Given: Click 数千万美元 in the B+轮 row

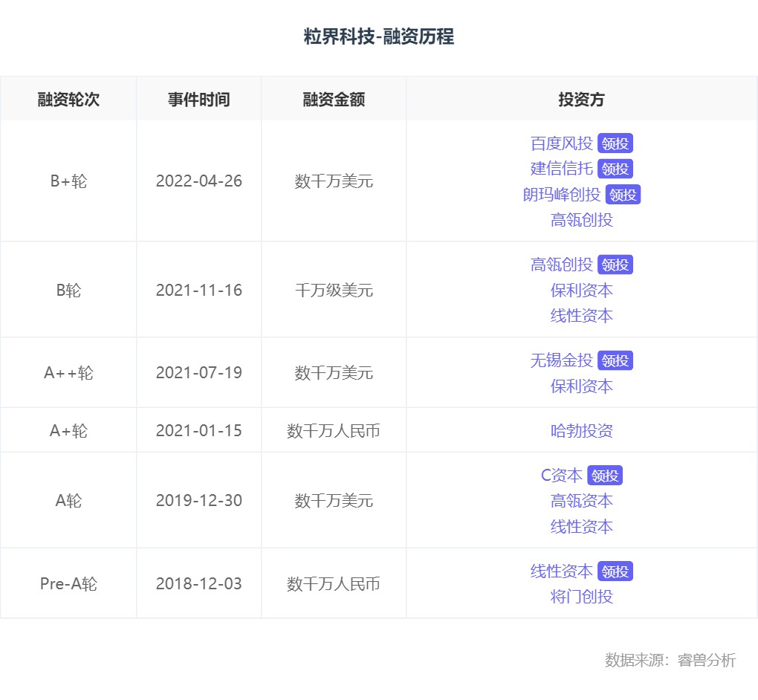Looking at the screenshot, I should (x=334, y=181).
